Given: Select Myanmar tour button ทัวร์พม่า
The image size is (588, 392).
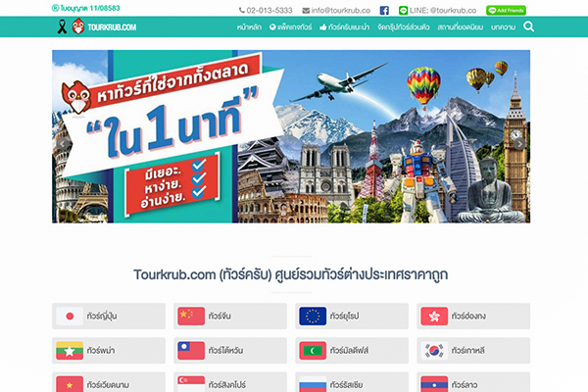Looking at the screenshot, I should (x=109, y=351).
